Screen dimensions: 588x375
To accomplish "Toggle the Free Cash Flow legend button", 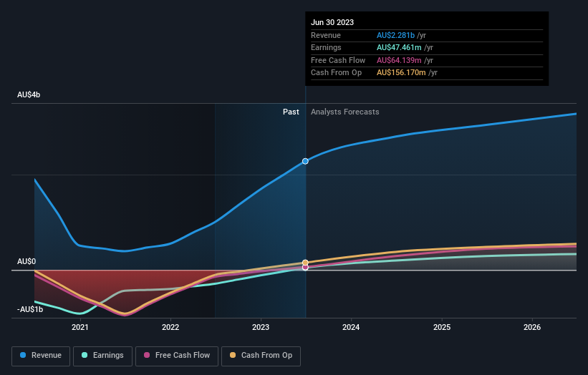I will tap(177, 356).
